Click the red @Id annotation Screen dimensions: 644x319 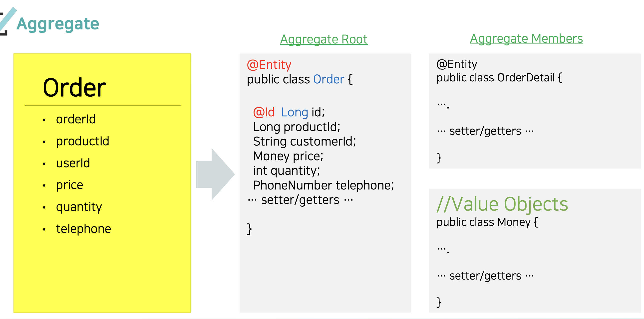[264, 112]
